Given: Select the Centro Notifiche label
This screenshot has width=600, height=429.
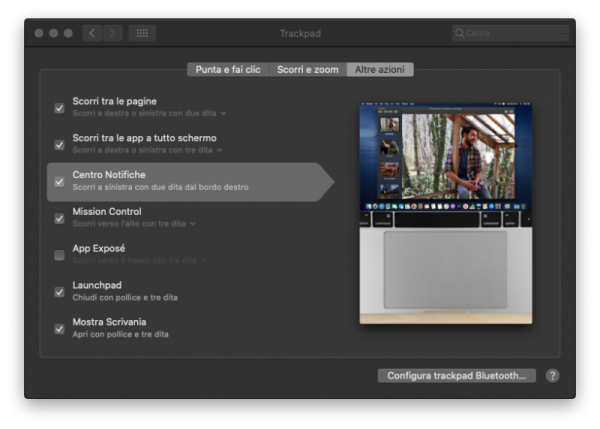Looking at the screenshot, I should (109, 175).
